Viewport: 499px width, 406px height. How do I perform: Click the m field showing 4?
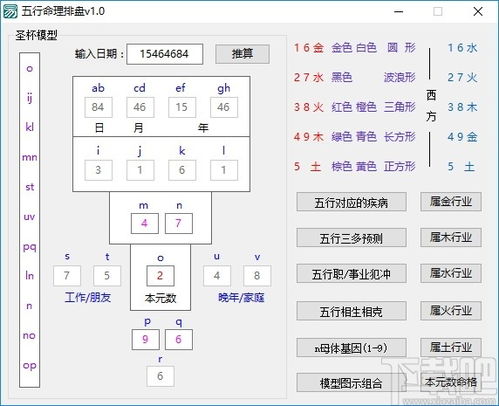click(x=145, y=223)
